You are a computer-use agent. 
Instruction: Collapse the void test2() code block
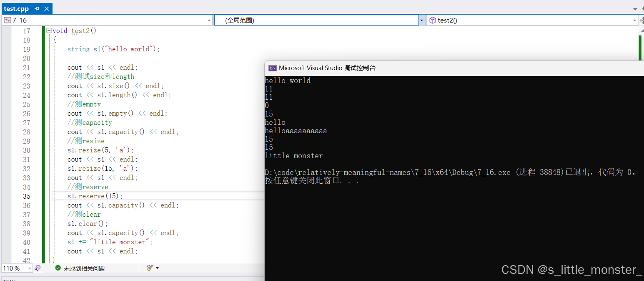pos(49,30)
